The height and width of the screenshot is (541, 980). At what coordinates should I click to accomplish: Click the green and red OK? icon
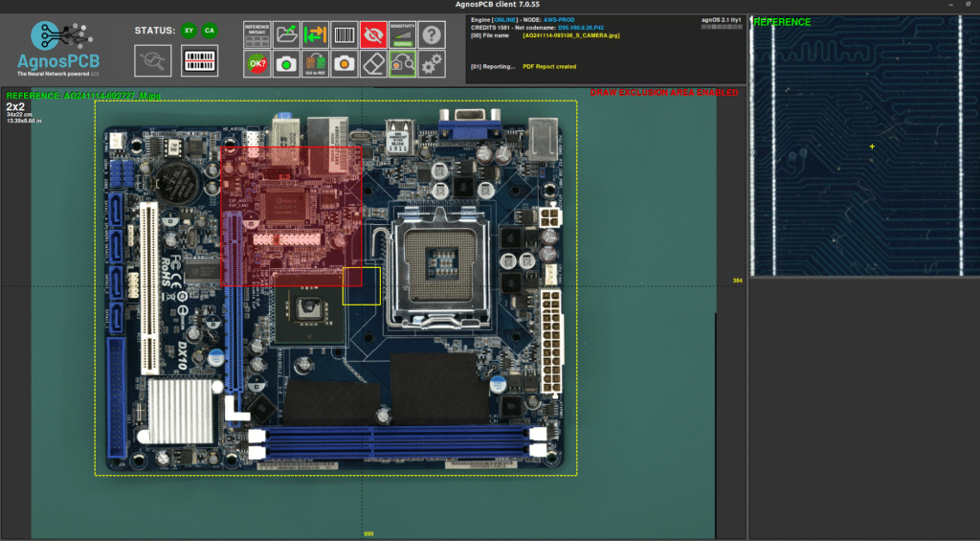[257, 64]
